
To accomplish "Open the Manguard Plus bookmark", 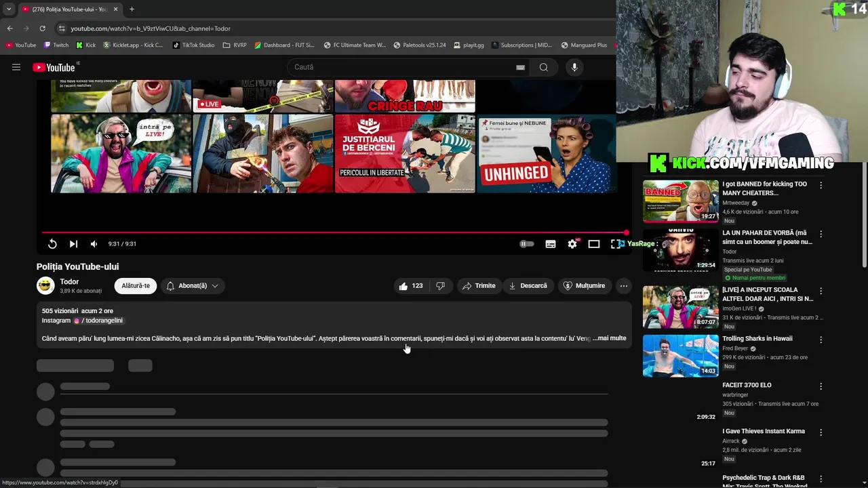I will pyautogui.click(x=584, y=45).
